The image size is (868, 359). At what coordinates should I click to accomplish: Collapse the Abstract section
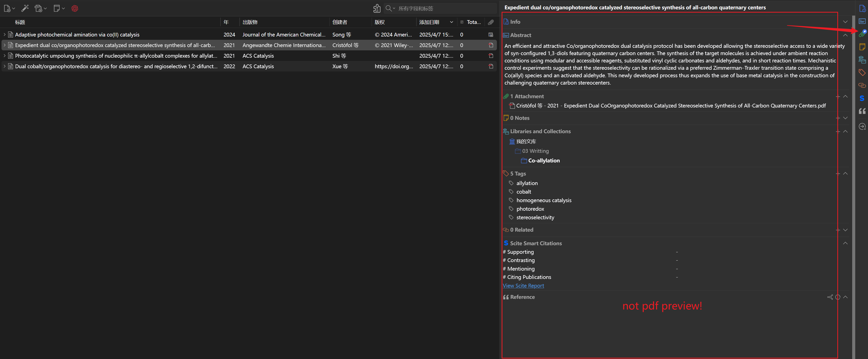[845, 35]
